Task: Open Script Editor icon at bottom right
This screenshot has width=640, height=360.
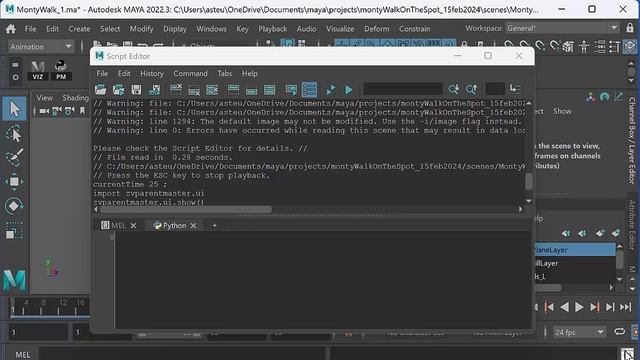Action: pos(627,353)
